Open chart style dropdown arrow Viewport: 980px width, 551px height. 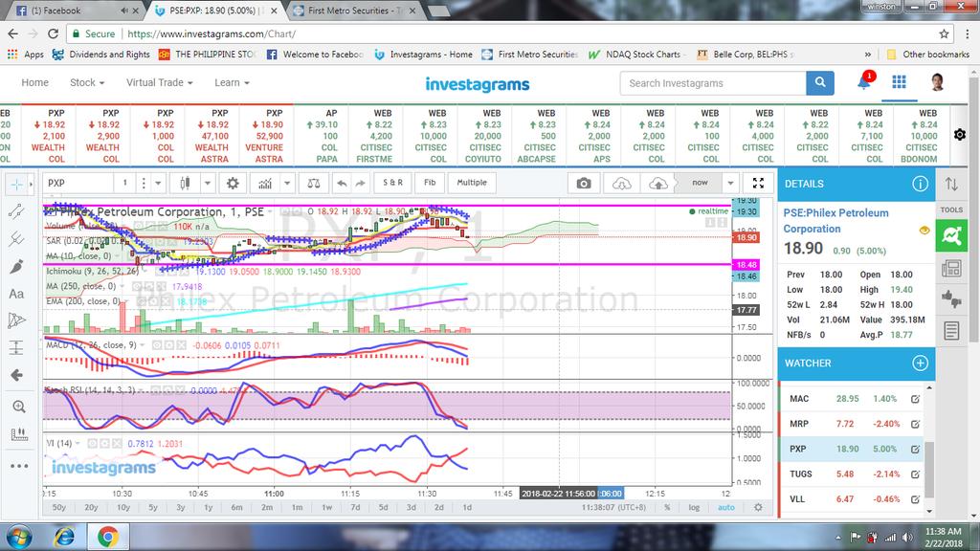(207, 183)
